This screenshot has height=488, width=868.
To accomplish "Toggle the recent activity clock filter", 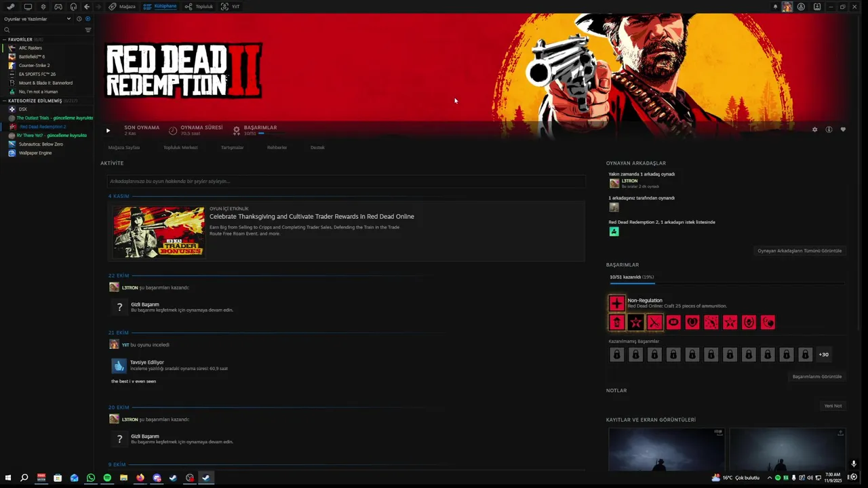I will (x=79, y=19).
